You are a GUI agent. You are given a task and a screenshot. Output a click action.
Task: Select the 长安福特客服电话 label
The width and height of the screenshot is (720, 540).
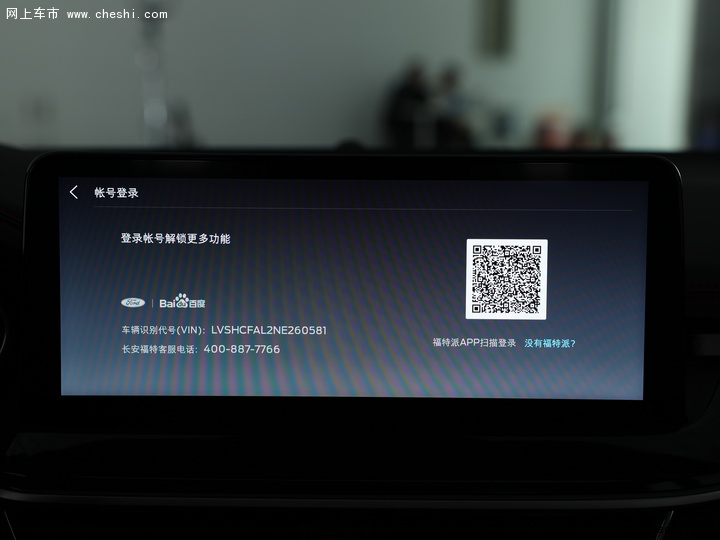(160, 349)
